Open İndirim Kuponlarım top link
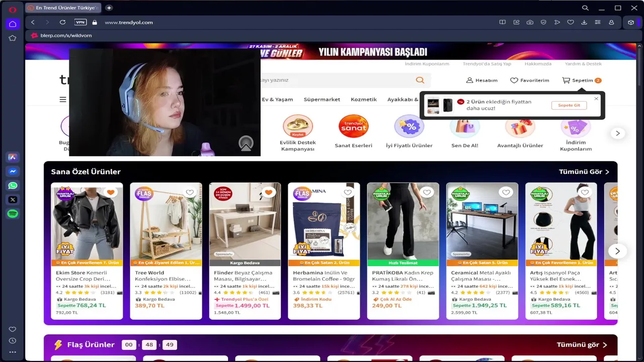Image resolution: width=644 pixels, height=362 pixels. (427, 64)
